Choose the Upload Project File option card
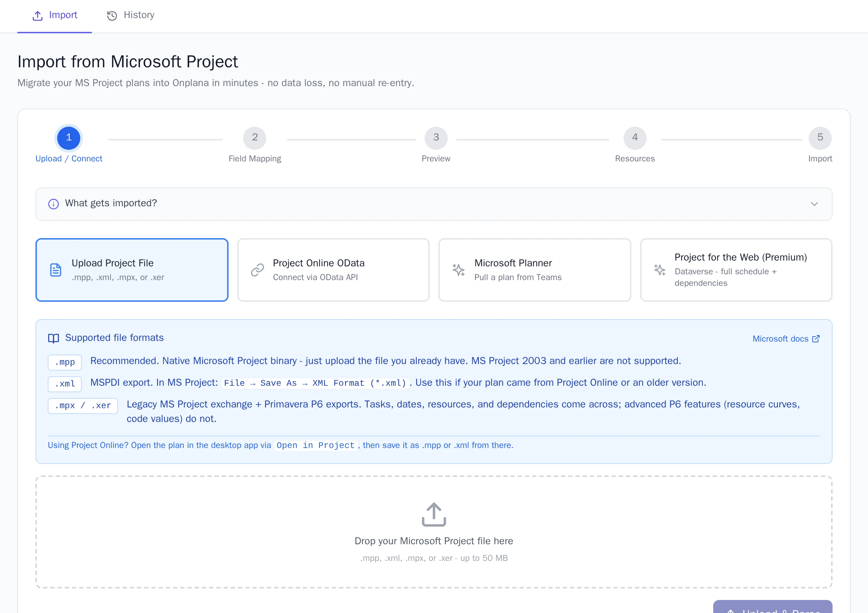868x613 pixels. click(x=132, y=270)
